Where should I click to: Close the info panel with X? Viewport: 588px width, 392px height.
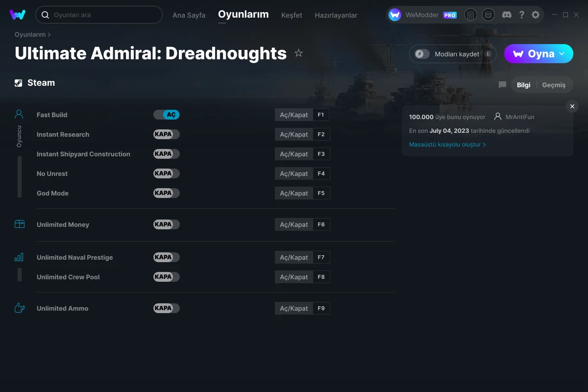572,106
